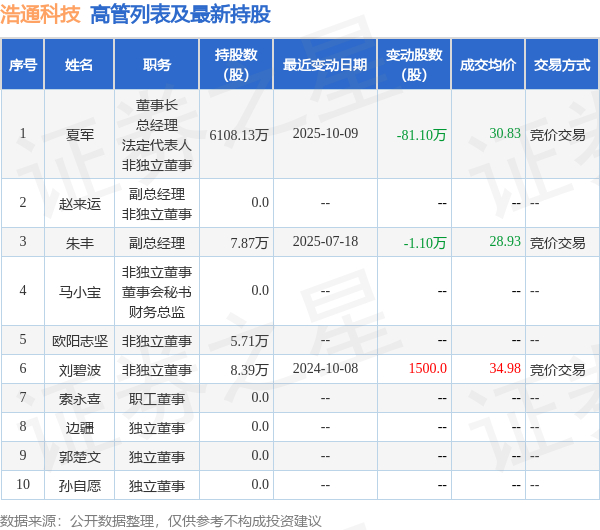Screen dimensions: 600x530
Task: Select the 交易方式 column header
Action: (562, 65)
